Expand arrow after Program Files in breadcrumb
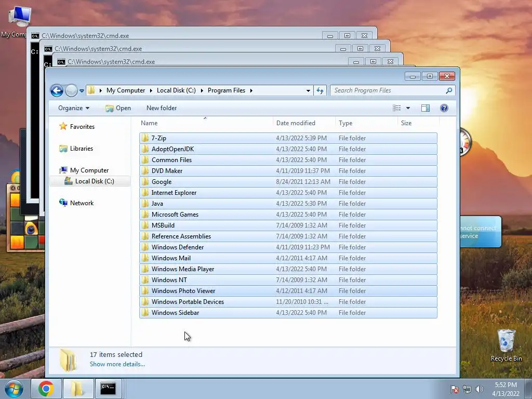 coord(251,90)
